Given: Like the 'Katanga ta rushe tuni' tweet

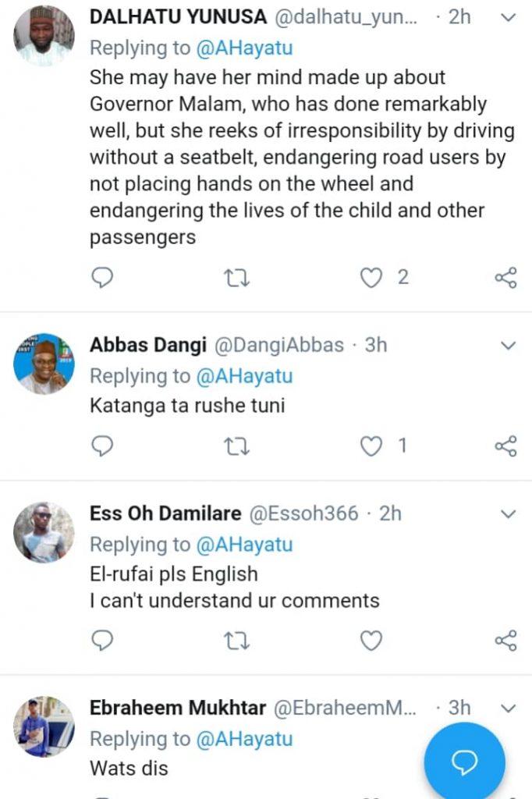Looking at the screenshot, I should click(x=371, y=446).
